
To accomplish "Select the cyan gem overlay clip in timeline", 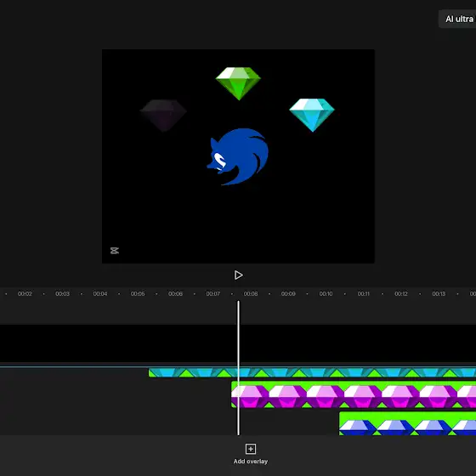I will coord(312,372).
